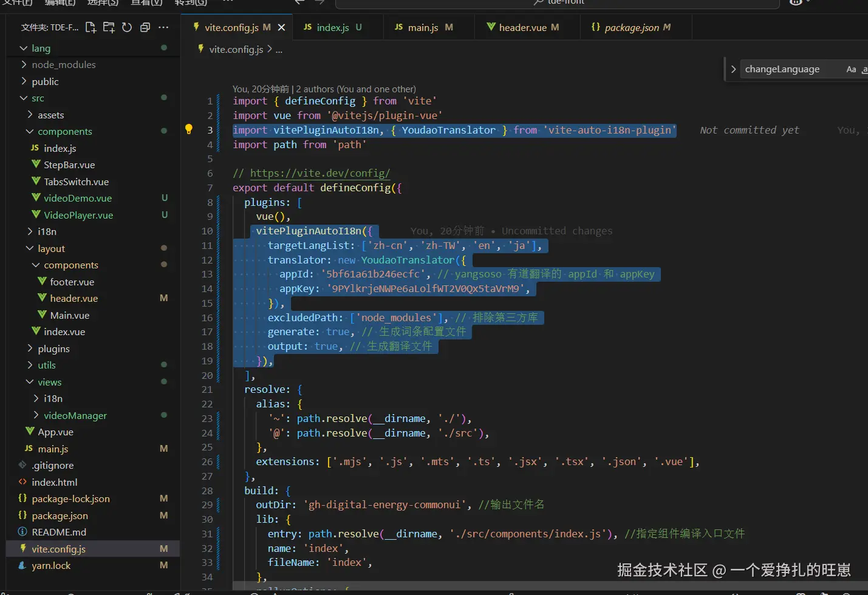Click line number 20 in the gutter
Image resolution: width=868 pixels, height=595 pixels.
[207, 375]
